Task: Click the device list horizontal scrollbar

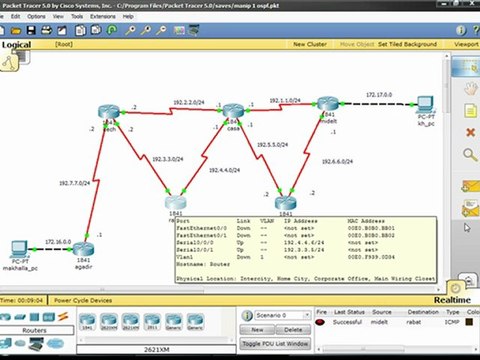Action: point(157,340)
